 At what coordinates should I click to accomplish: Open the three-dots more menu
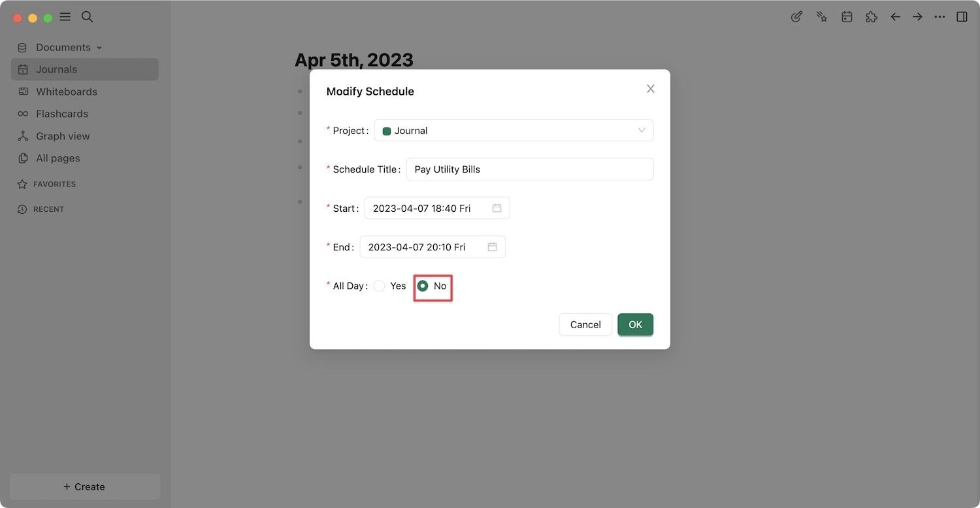click(939, 17)
